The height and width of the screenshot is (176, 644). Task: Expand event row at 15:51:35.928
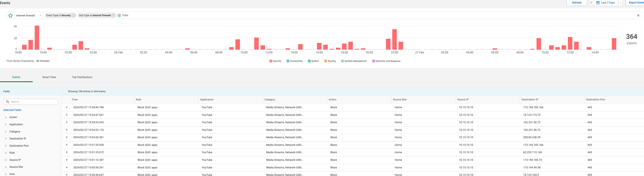click(67, 145)
